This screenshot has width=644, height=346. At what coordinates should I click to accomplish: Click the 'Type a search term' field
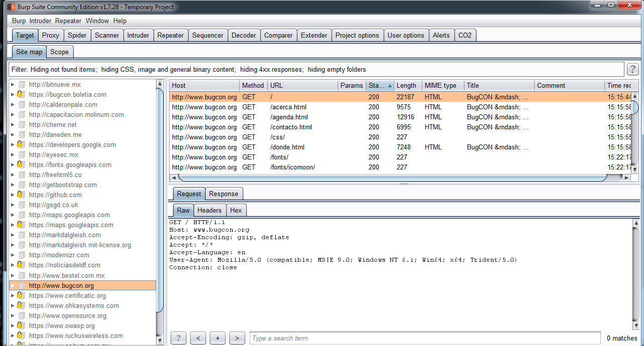(x=424, y=338)
